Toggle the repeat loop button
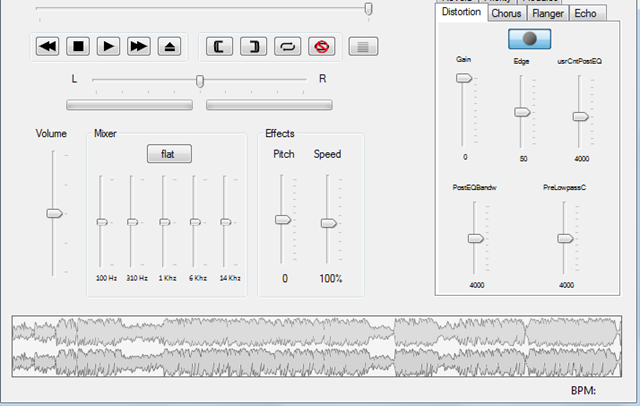 (x=288, y=46)
